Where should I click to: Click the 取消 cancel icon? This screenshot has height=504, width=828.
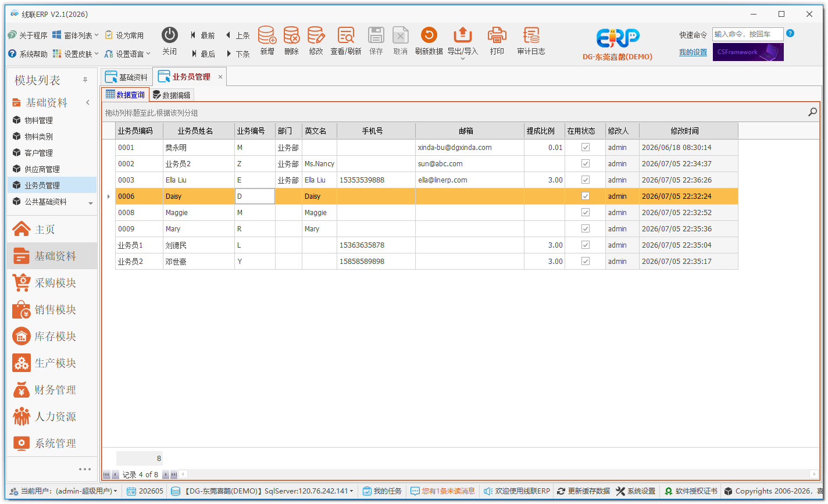coord(401,35)
